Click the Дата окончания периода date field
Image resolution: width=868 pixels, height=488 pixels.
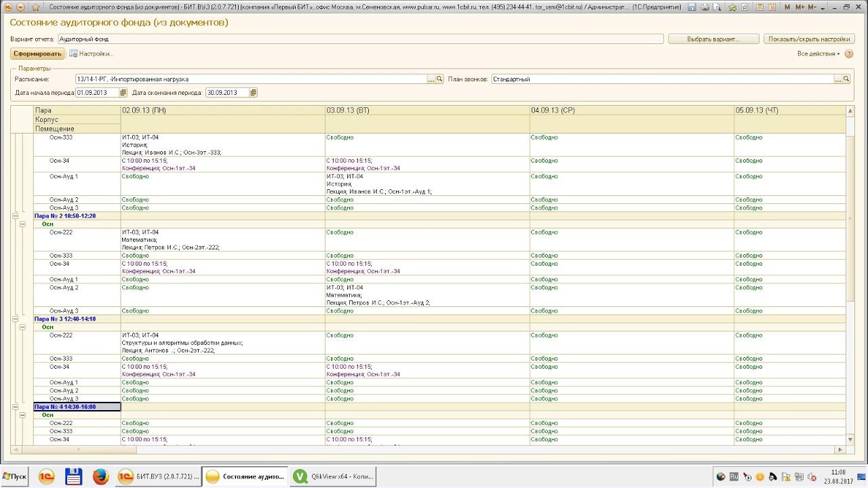(x=227, y=93)
